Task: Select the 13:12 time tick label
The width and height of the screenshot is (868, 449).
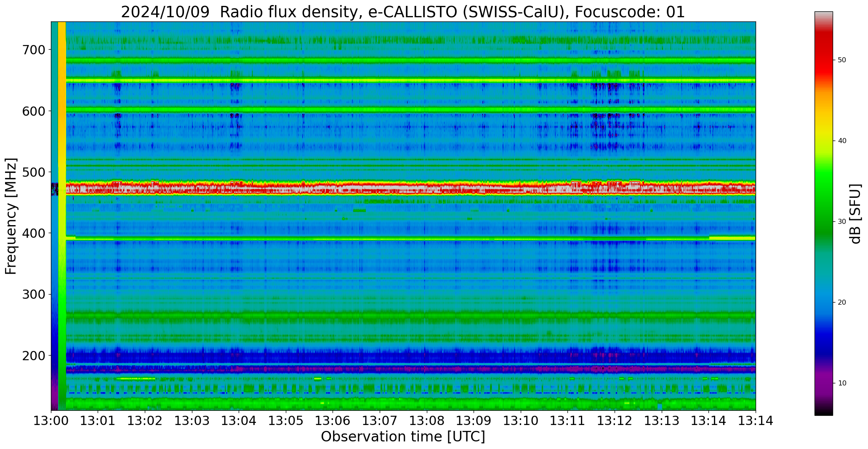Action: (x=615, y=421)
